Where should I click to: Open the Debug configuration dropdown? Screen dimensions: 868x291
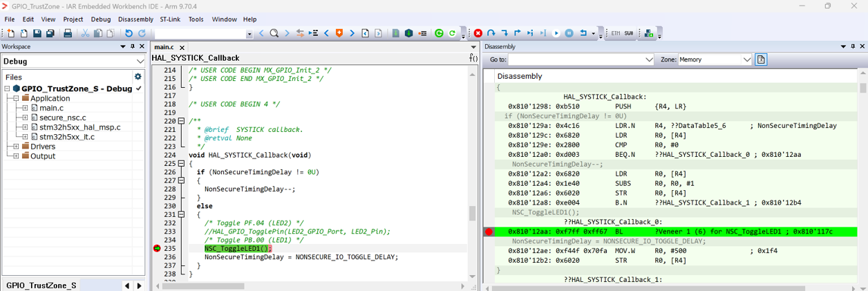[140, 61]
